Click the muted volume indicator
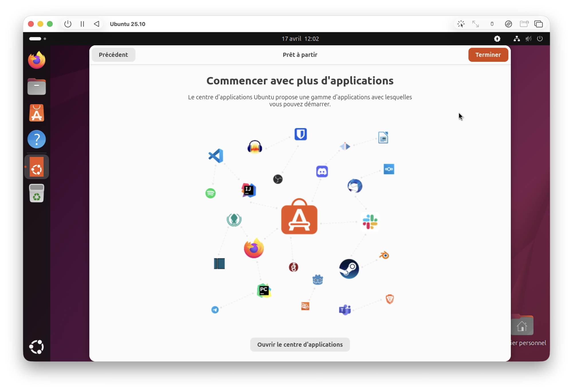The height and width of the screenshot is (392, 573). (x=529, y=39)
